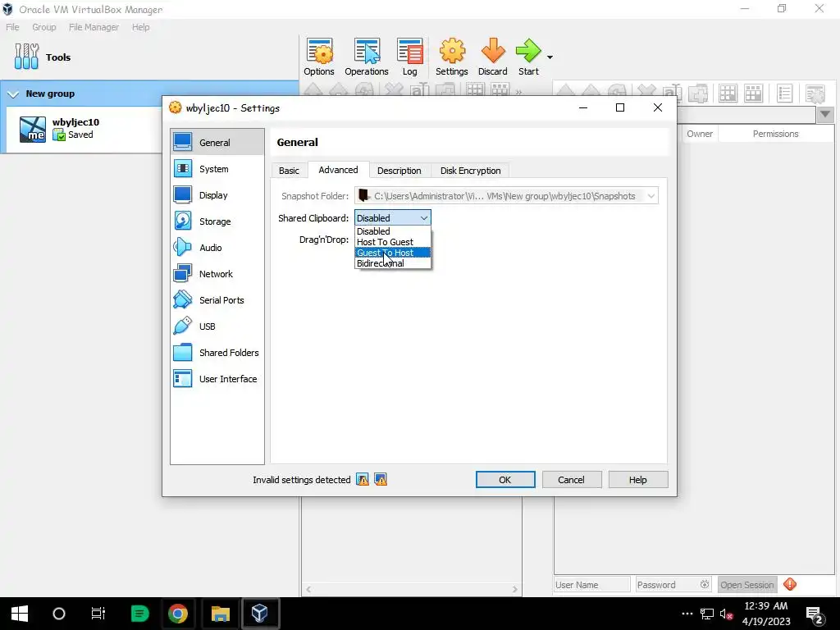Select the Tools item in sidebar
The image size is (840, 630).
coord(43,57)
